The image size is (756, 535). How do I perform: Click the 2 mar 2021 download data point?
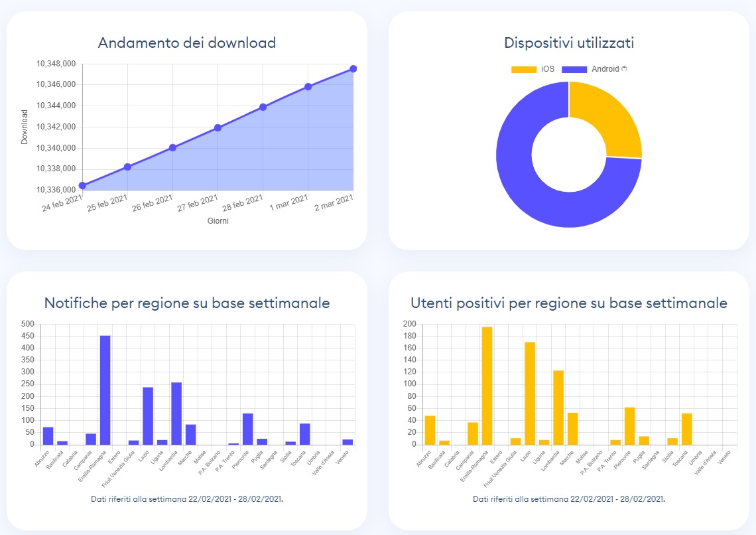click(353, 69)
